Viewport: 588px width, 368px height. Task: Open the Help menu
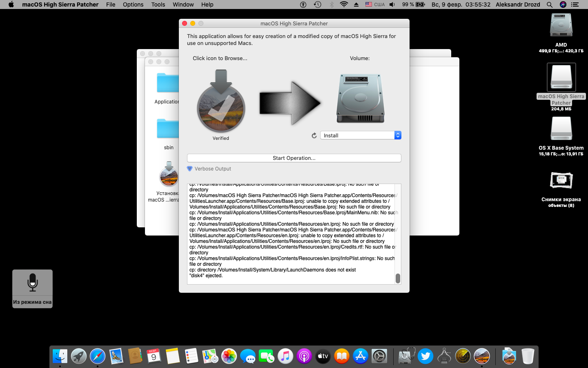[x=207, y=4]
